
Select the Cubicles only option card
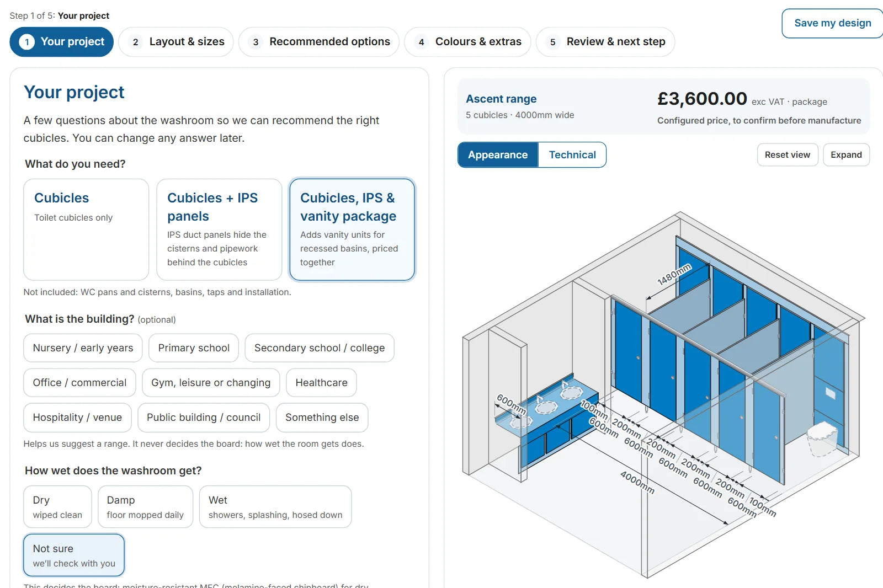coord(86,229)
